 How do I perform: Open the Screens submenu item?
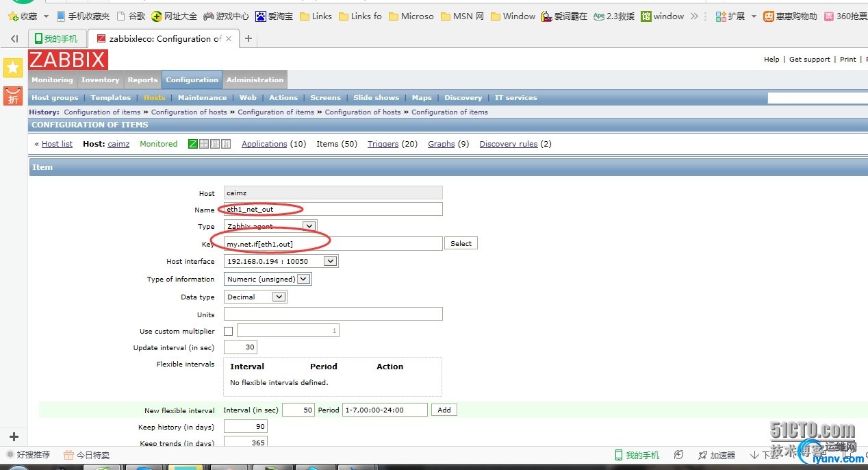325,98
